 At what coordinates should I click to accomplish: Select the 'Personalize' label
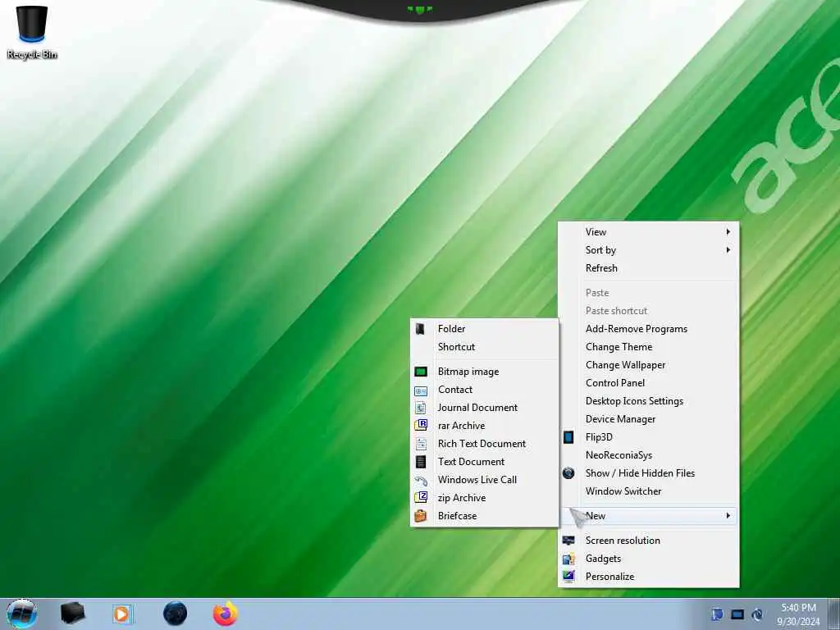point(609,577)
